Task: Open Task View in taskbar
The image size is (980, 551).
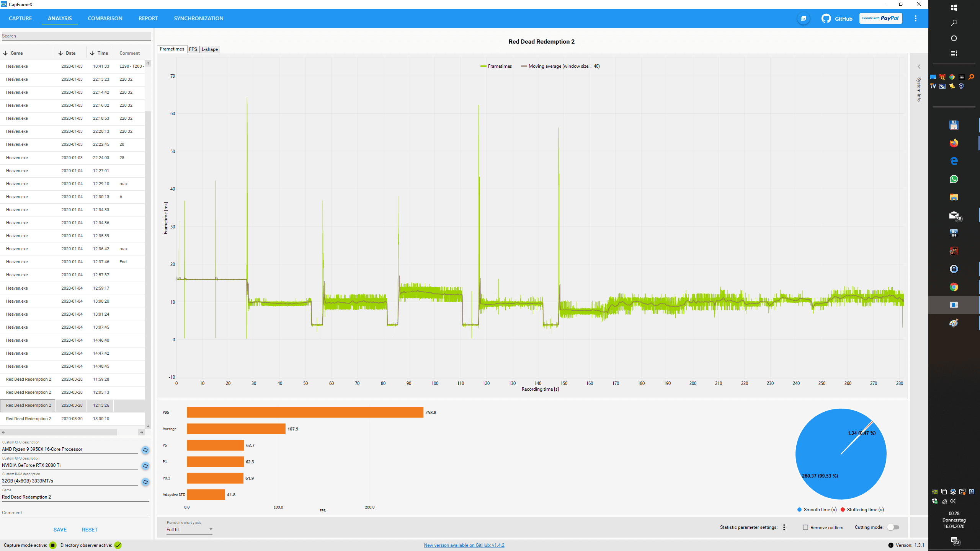Action: point(954,54)
